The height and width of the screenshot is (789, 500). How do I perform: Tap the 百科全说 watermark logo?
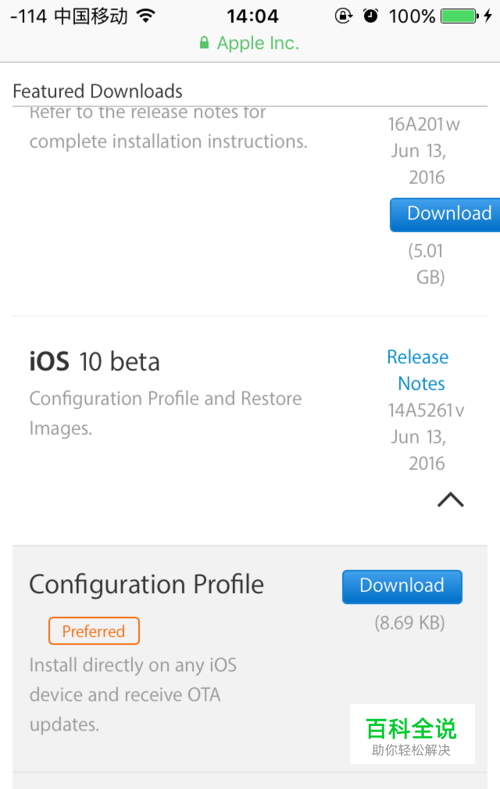coord(412,734)
